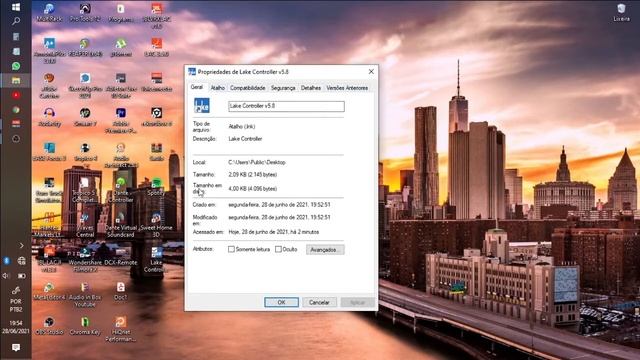Open the MetaEditor 4 desktop shortcut
640x360 pixels.
coord(49,291)
